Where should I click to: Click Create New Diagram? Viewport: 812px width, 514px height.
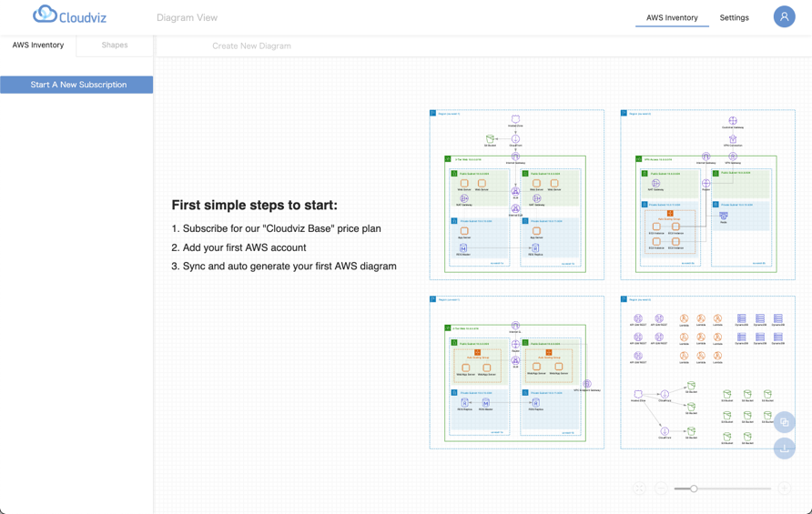(251, 46)
